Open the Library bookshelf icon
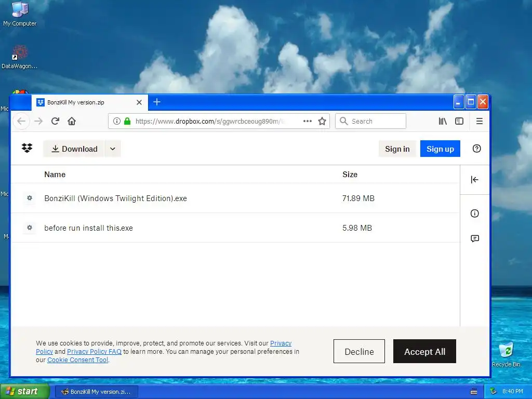The width and height of the screenshot is (532, 399). (x=443, y=121)
